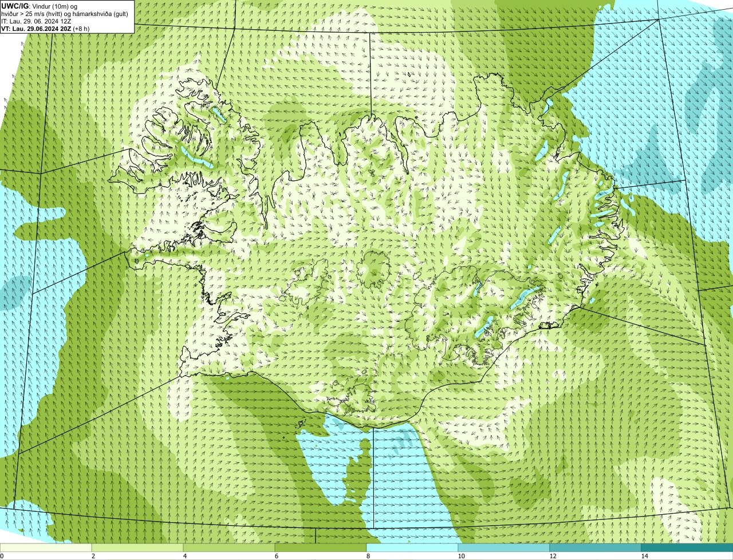The width and height of the screenshot is (733, 560).
Task: Click the "2" tick label on the legend
Action: pyautogui.click(x=93, y=556)
